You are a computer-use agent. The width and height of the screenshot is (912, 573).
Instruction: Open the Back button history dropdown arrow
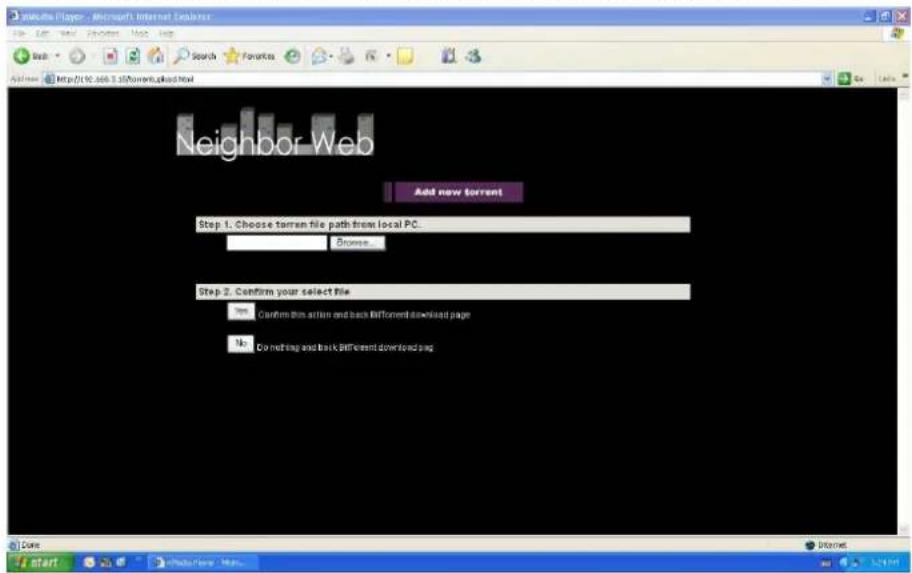[58, 56]
